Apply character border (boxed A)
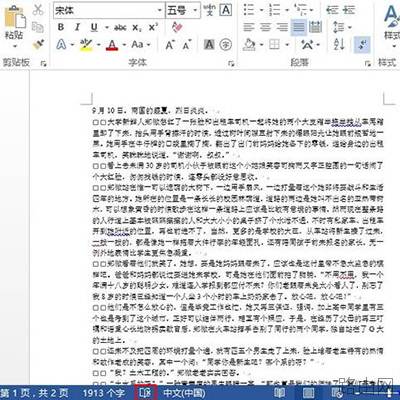This screenshot has height=400, width=400. pyautogui.click(x=226, y=10)
